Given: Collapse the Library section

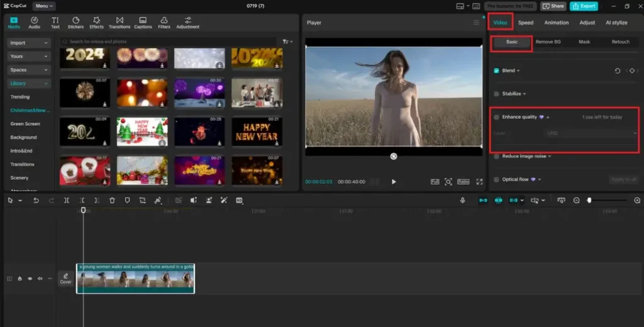Looking at the screenshot, I should (x=29, y=84).
